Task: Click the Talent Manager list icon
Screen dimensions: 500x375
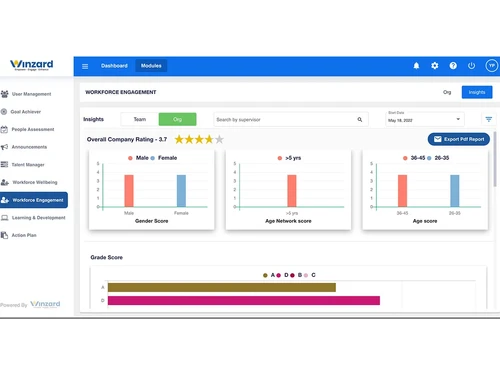Action: click(4, 164)
